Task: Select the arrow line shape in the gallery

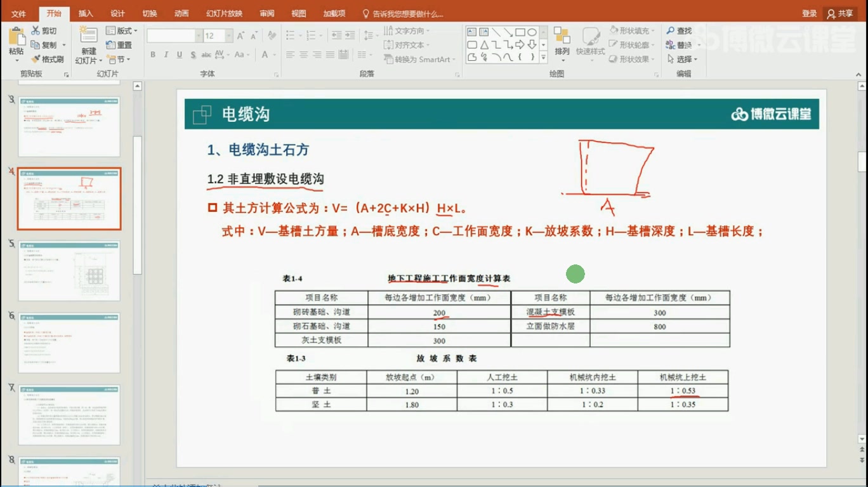Action: click(508, 32)
